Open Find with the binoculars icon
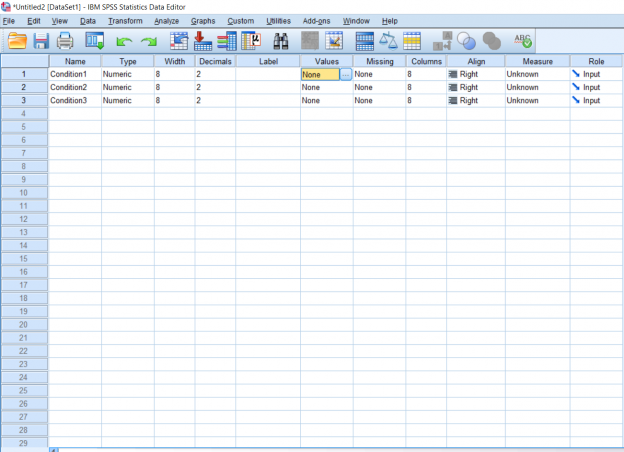Image resolution: width=624 pixels, height=452 pixels. pyautogui.click(x=281, y=41)
